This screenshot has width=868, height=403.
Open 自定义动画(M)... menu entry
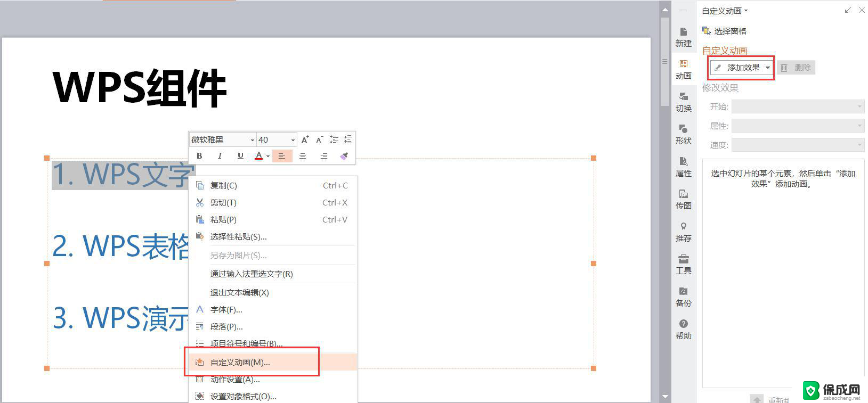[273, 362]
